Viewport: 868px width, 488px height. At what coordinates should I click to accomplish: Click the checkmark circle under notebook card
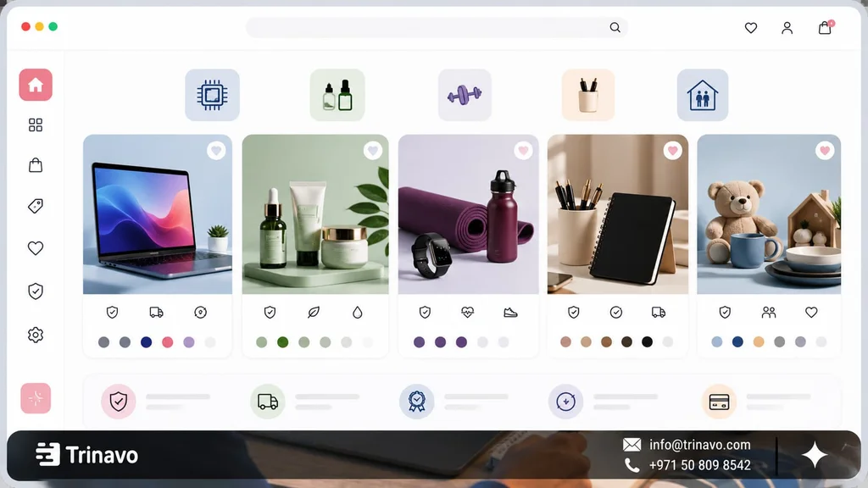616,313
